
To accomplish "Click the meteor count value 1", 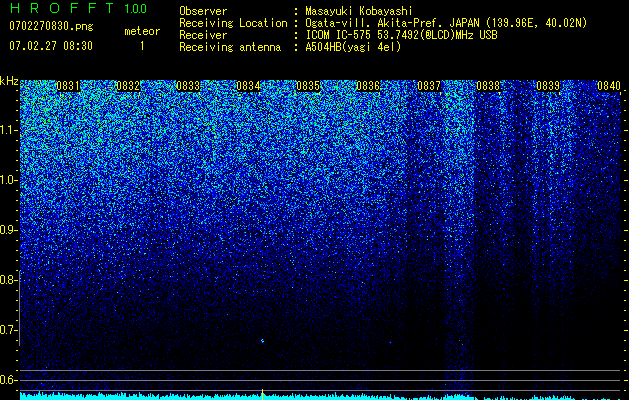I will (x=142, y=46).
